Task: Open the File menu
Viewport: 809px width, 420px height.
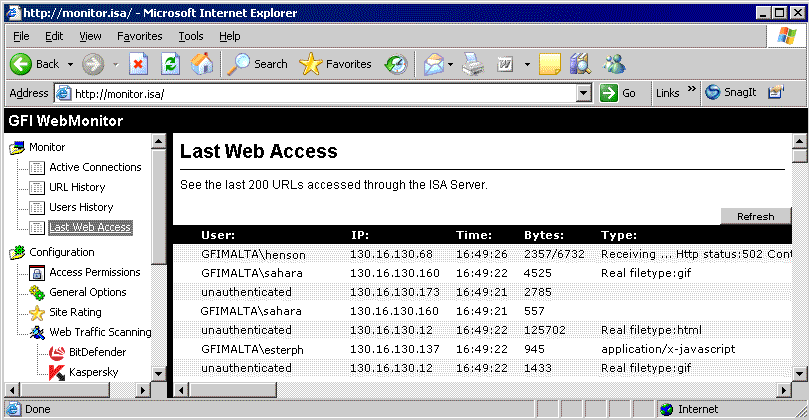Action: (21, 36)
